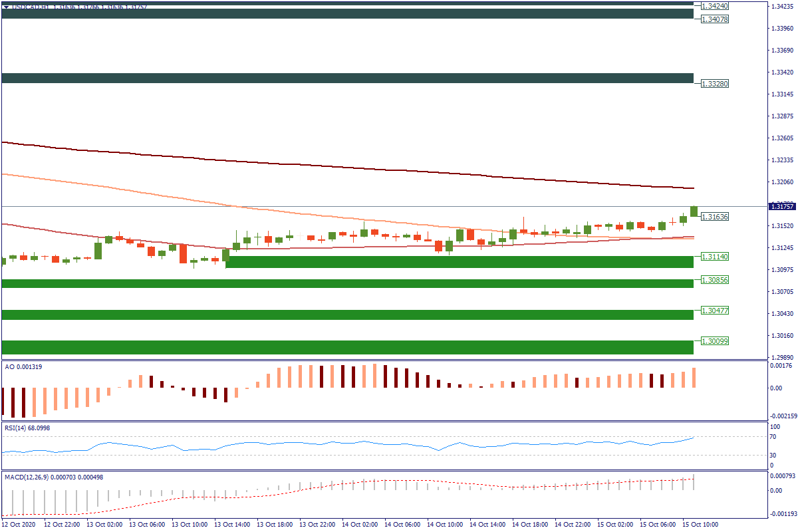The width and height of the screenshot is (798, 532).
Task: Select the 1.34078 resistance price label
Action: [x=715, y=19]
